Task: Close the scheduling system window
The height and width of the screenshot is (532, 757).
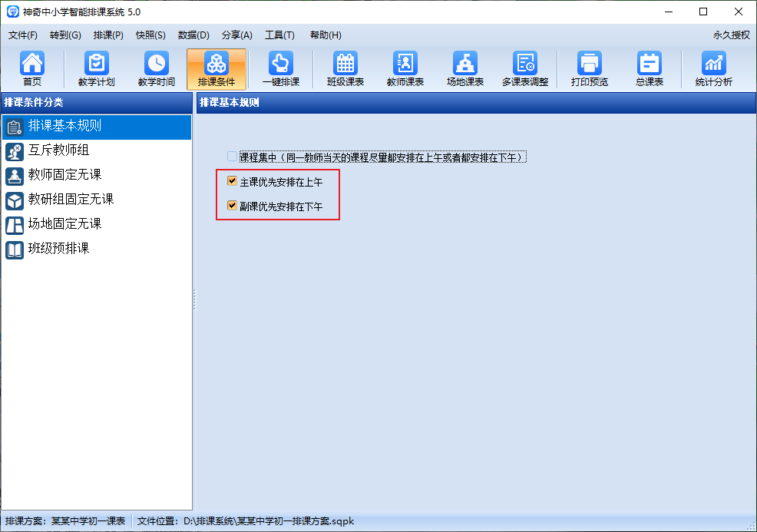Action: pyautogui.click(x=738, y=12)
